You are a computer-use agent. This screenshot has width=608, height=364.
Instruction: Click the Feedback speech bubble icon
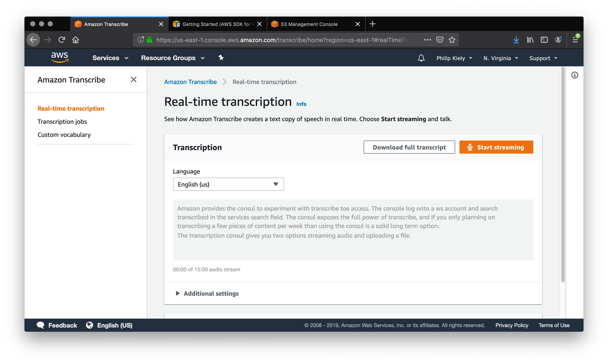pyautogui.click(x=40, y=325)
